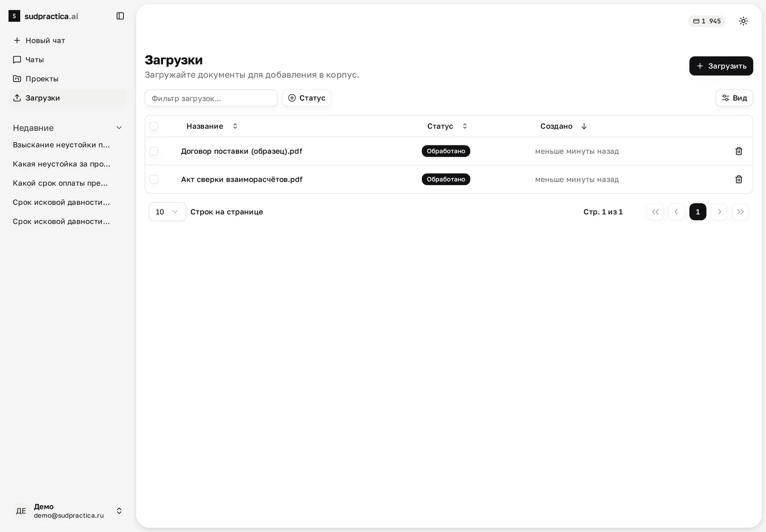Click created time of Договор поставки row
Screen dimensions: 766x532
(x=577, y=151)
